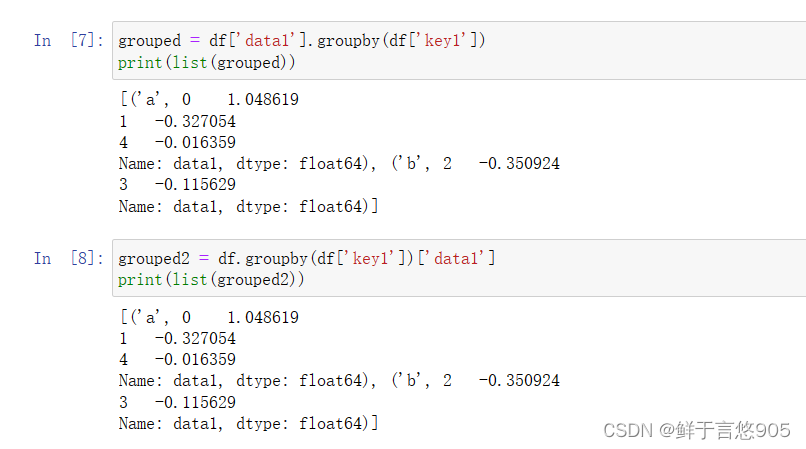Viewport: 806px width, 449px height.
Task: Click 1.048619 value in first output
Action: pos(263,100)
